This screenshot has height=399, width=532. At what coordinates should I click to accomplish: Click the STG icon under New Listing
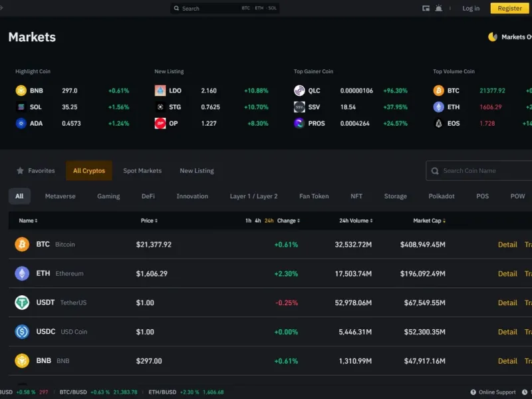coord(160,107)
